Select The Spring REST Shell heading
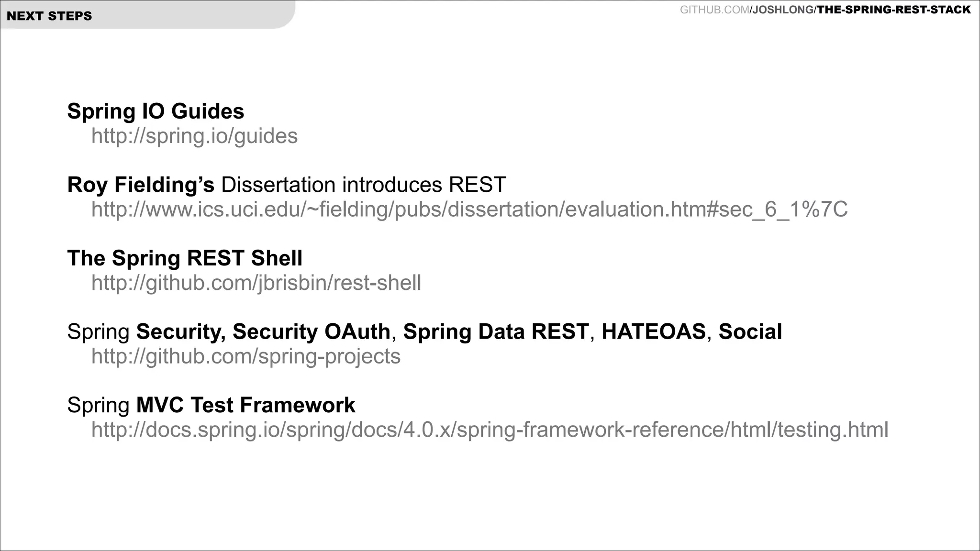This screenshot has height=551, width=980. pyautogui.click(x=185, y=258)
